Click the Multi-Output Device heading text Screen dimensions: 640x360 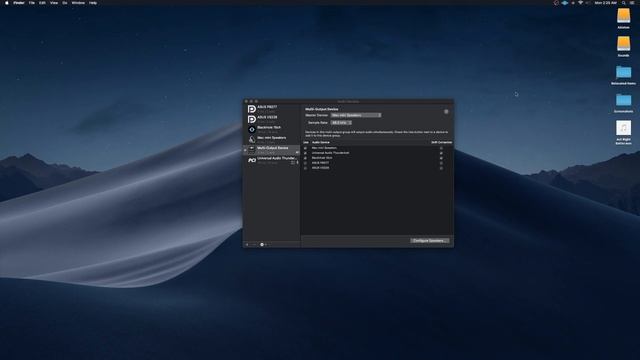pyautogui.click(x=322, y=109)
